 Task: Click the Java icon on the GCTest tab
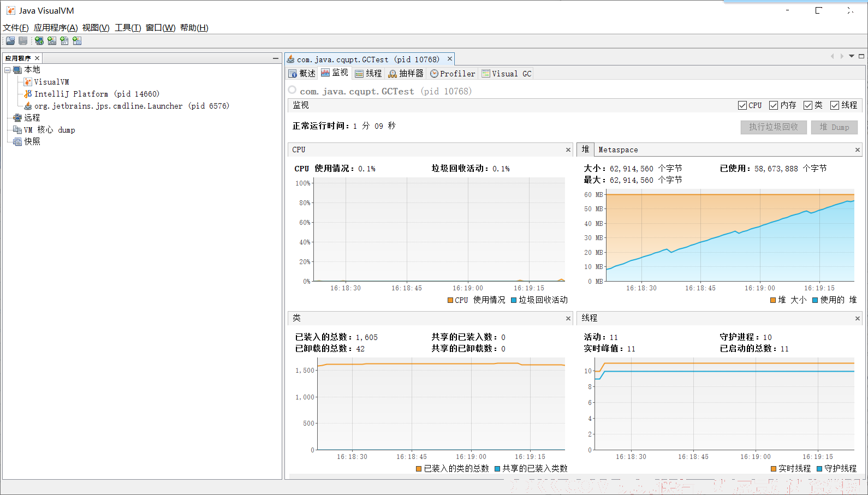click(x=291, y=59)
